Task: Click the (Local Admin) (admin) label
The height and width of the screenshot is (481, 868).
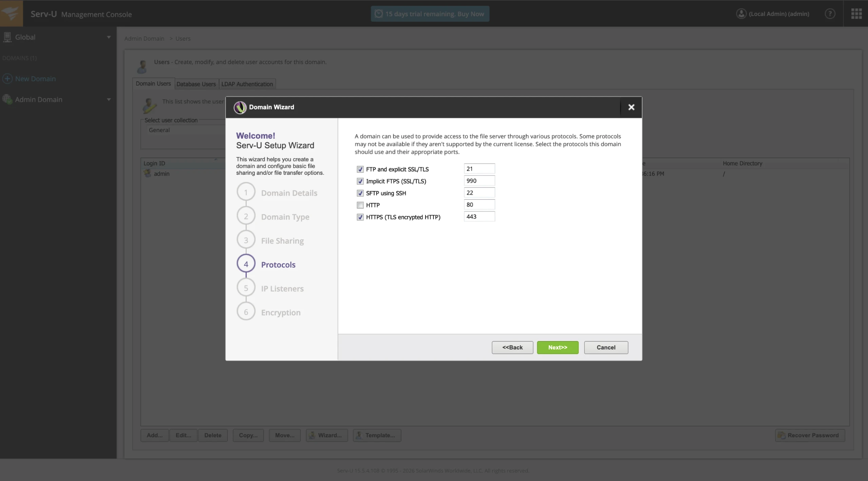Action: coord(779,14)
